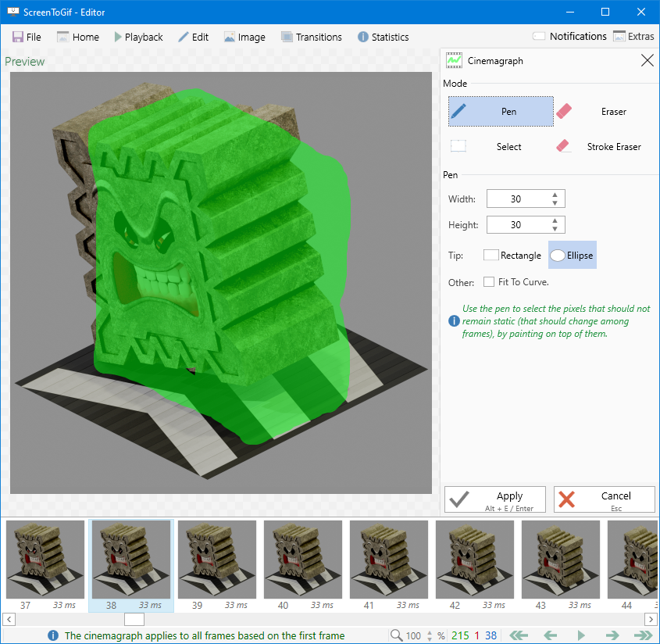Image resolution: width=660 pixels, height=644 pixels.
Task: Choose the Select mode
Action: point(501,147)
